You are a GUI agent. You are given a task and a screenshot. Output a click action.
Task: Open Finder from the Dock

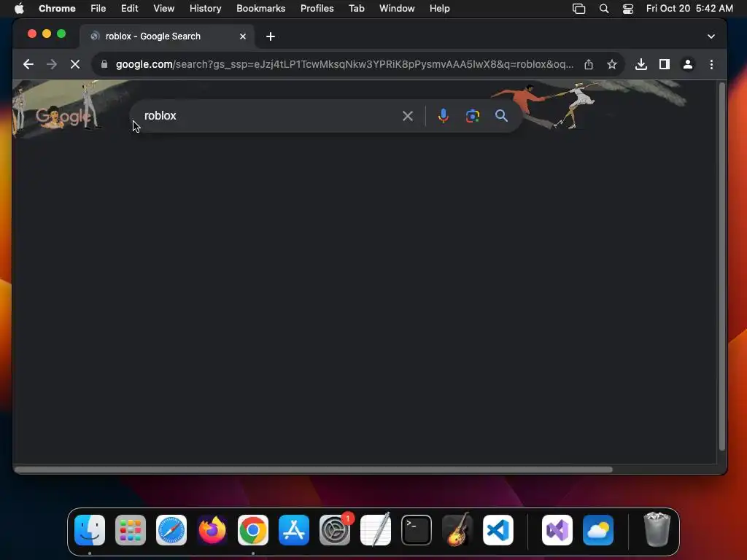pos(90,530)
